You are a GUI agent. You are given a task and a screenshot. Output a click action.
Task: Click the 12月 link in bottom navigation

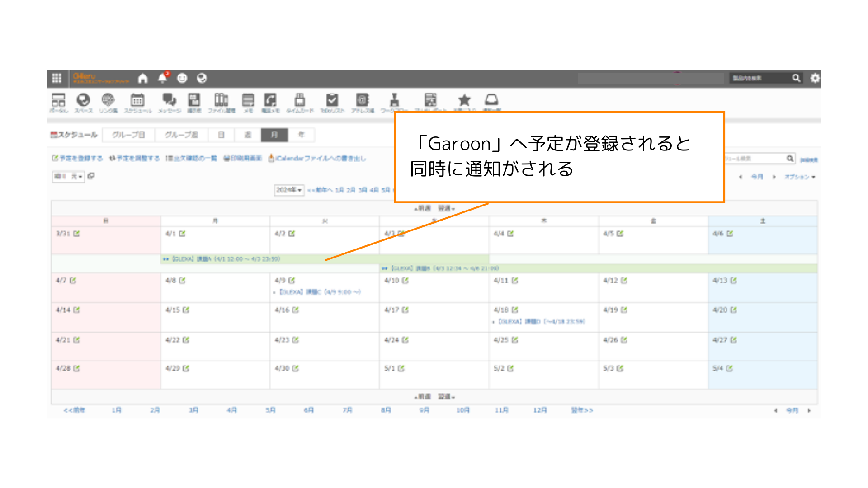pos(540,410)
